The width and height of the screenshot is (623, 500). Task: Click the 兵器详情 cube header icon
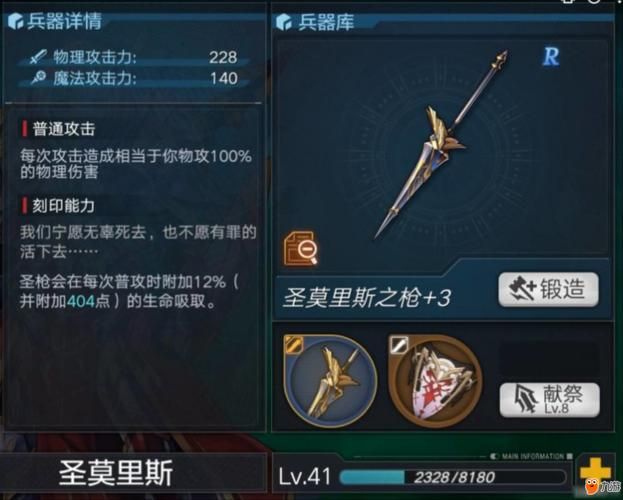tap(15, 21)
